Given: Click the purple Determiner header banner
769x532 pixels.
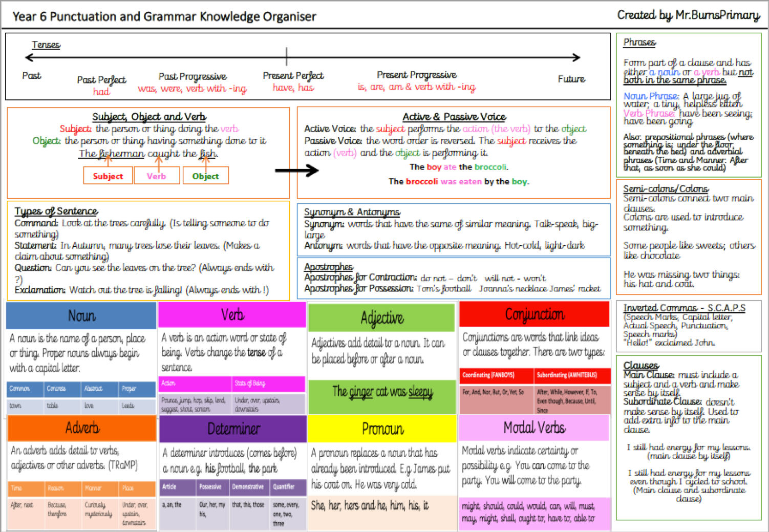Looking at the screenshot, I should (233, 429).
